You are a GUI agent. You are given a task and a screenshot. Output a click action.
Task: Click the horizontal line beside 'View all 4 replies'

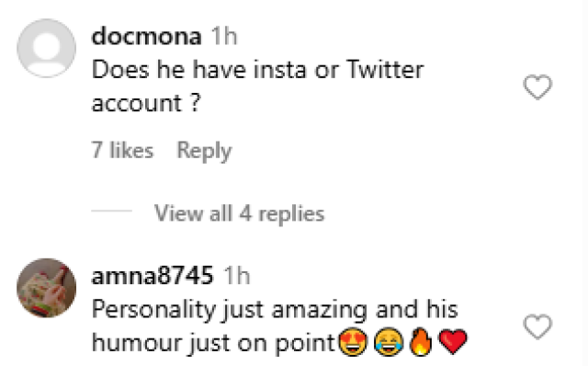[112, 211]
